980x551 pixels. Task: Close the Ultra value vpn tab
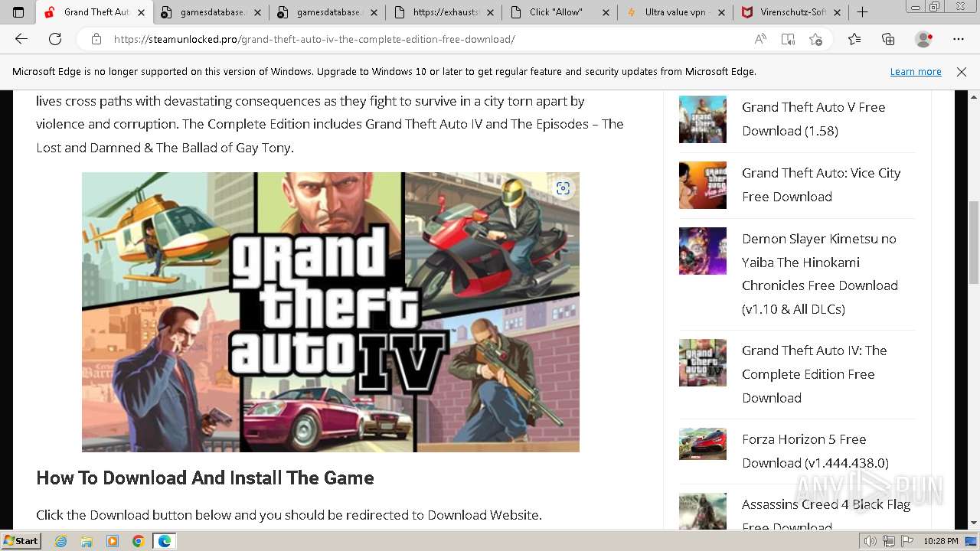pos(721,12)
